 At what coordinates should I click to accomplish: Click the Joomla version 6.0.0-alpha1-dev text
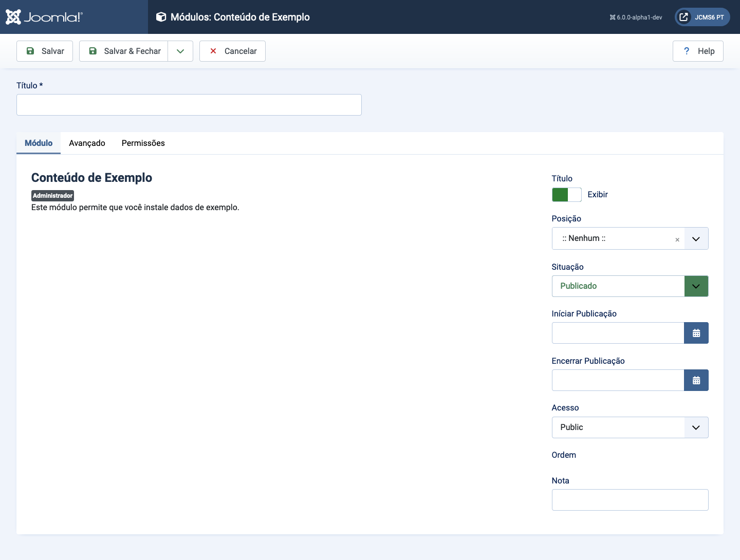click(636, 17)
